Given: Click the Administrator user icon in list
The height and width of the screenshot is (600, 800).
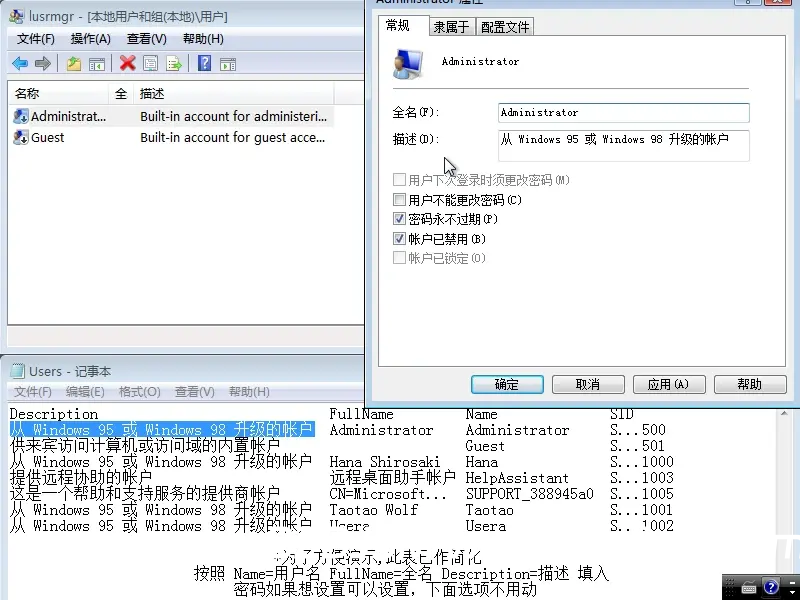Looking at the screenshot, I should pos(20,116).
